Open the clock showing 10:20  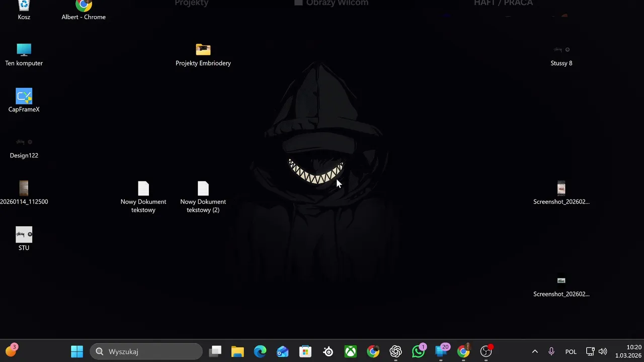(628, 351)
